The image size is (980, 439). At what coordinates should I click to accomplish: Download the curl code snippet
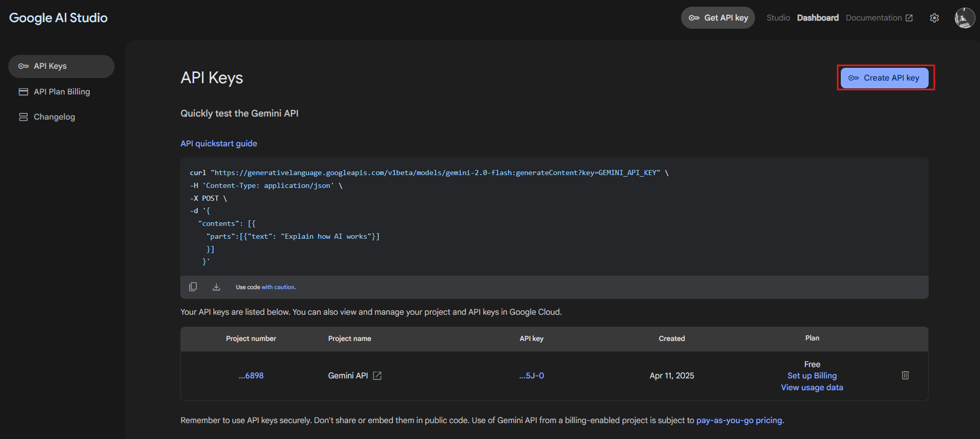pos(216,287)
